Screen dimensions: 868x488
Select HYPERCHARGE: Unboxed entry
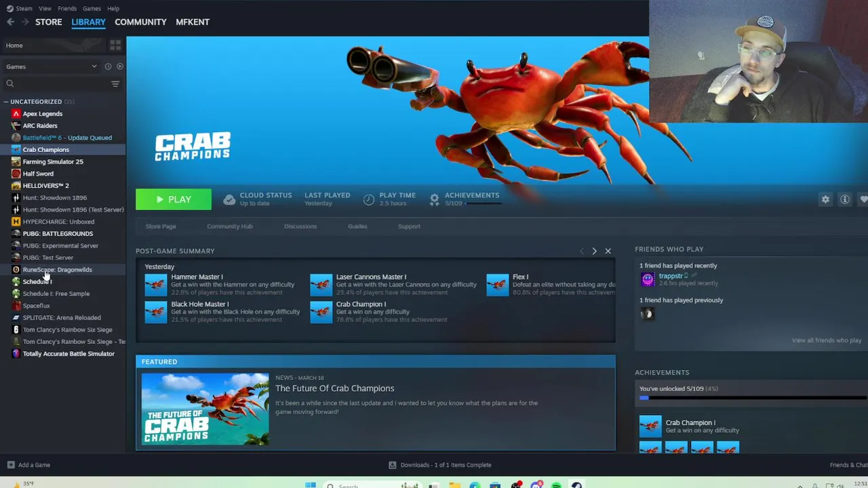pos(58,222)
